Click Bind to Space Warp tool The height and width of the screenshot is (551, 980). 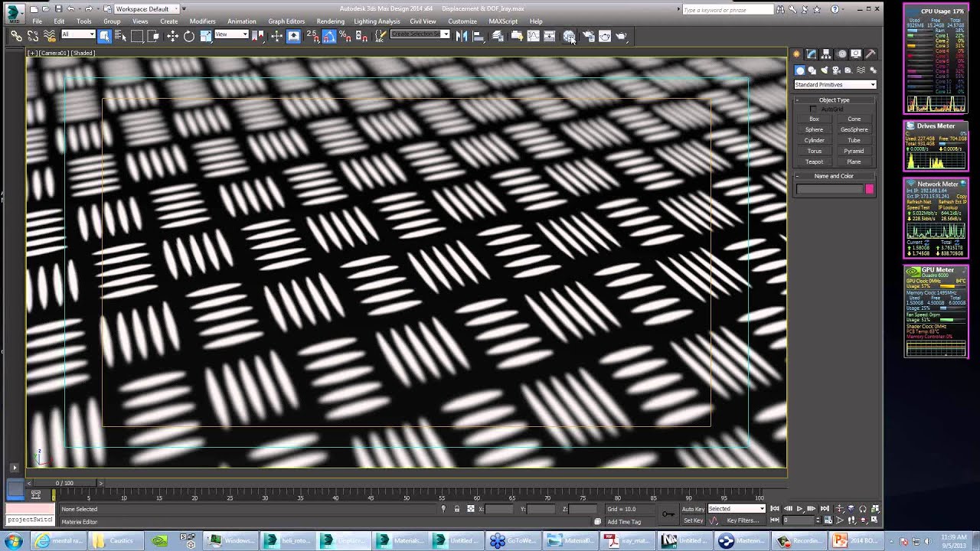pos(50,36)
